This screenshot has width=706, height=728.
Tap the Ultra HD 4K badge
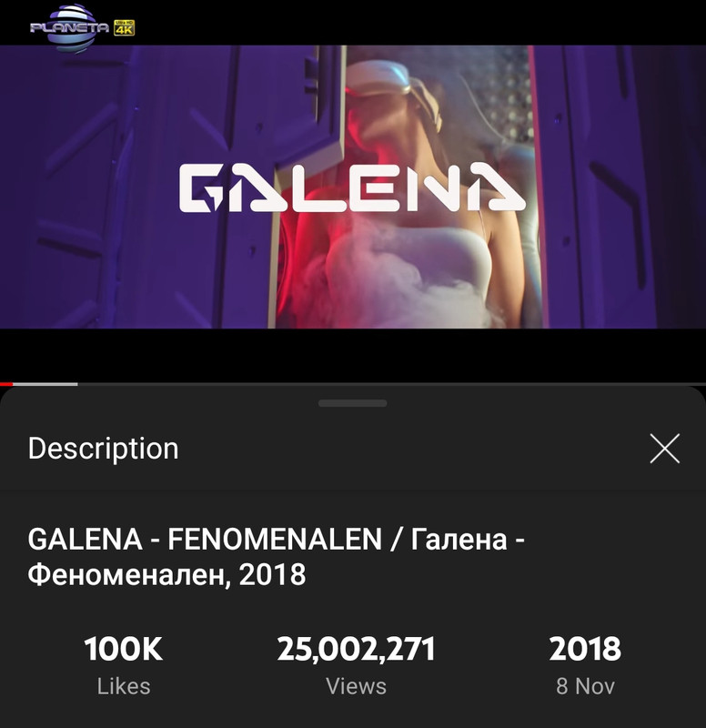point(124,28)
